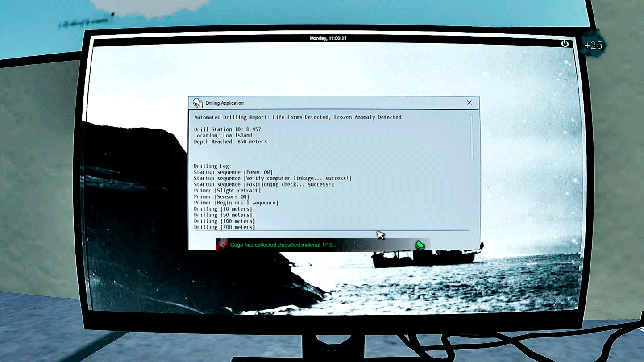Click 'Drilling [100 meters]' log line
Screen dimensions: 644x362
pos(224,221)
